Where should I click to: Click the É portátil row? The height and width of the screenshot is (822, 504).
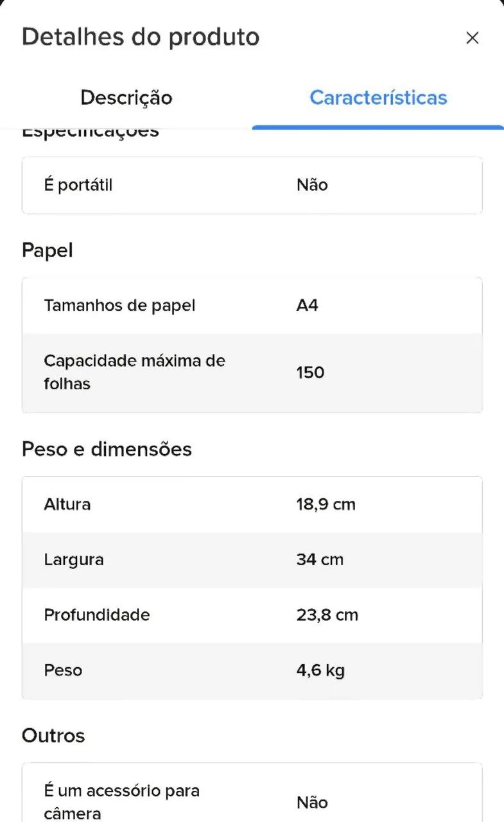tap(252, 185)
